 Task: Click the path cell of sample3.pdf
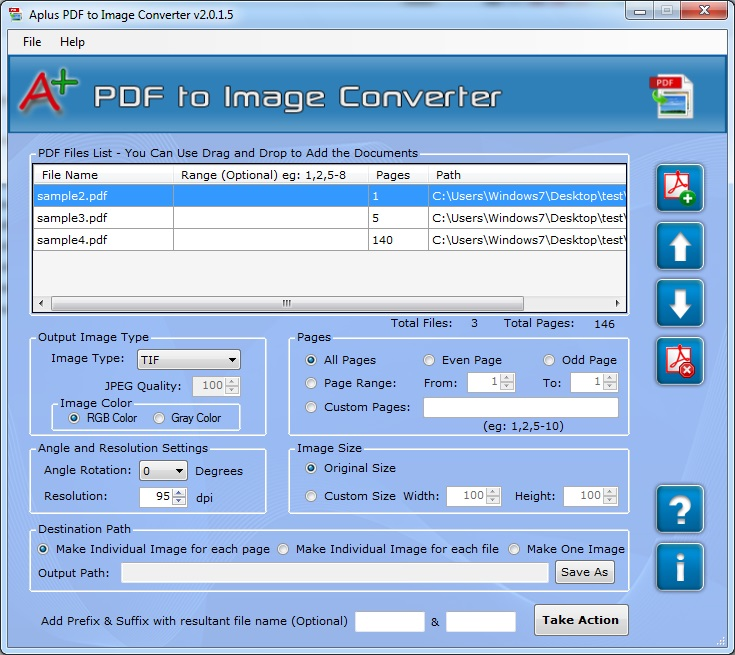coord(527,218)
